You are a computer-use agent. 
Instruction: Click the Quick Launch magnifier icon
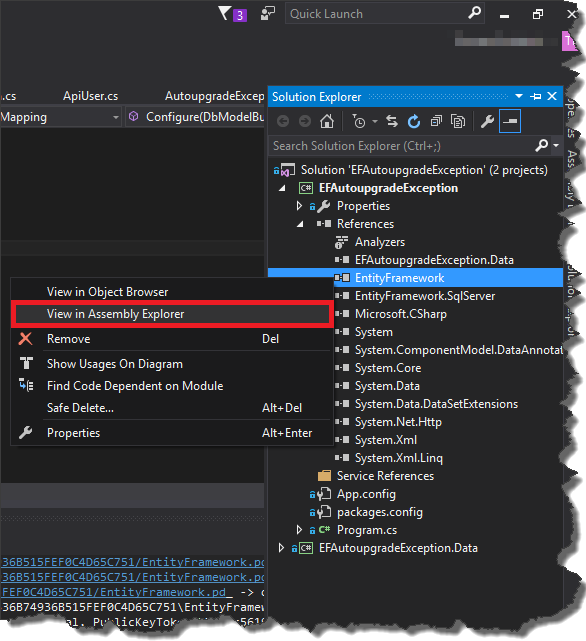(474, 13)
